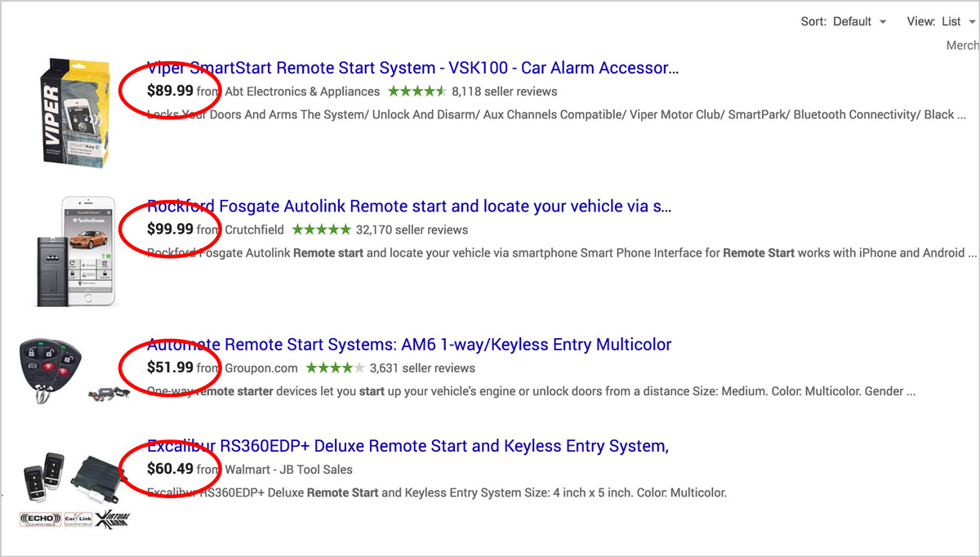The width and height of the screenshot is (980, 557).
Task: Click the Automate key fob product image
Action: pos(73,372)
